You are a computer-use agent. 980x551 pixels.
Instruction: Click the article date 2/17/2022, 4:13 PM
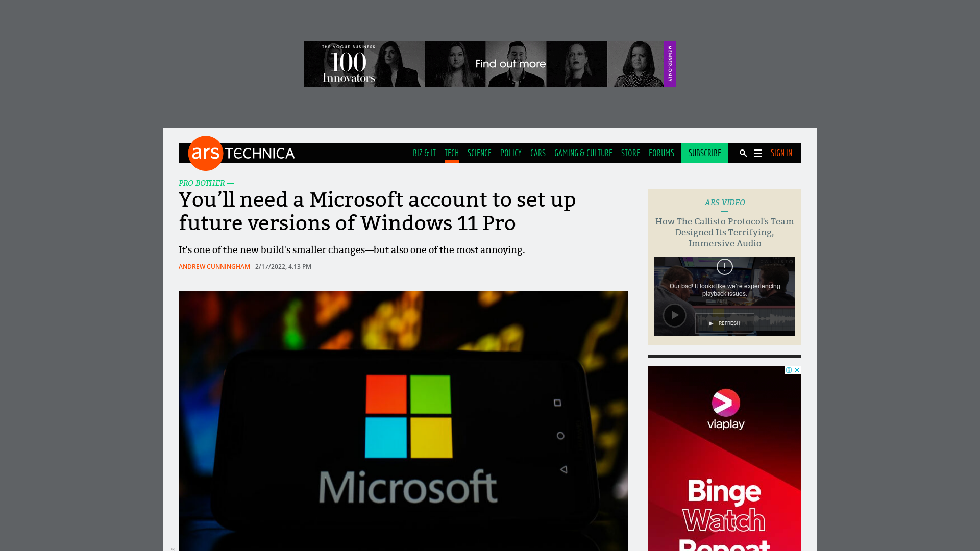coord(283,267)
